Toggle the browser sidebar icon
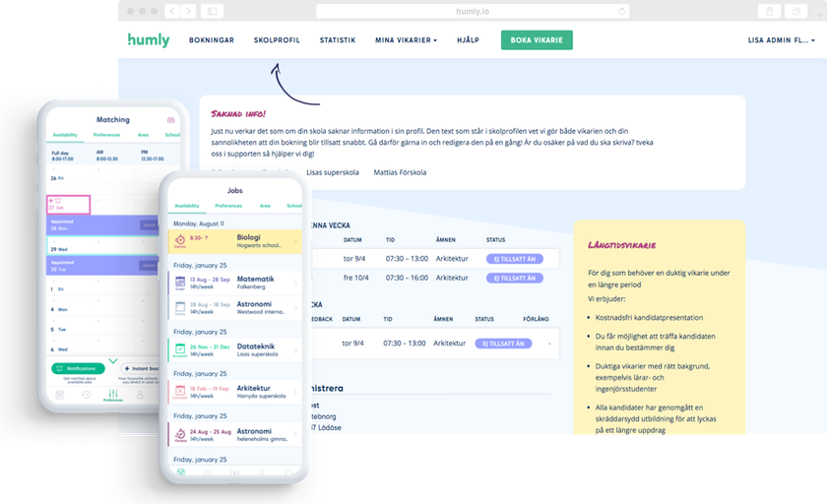 (x=212, y=11)
